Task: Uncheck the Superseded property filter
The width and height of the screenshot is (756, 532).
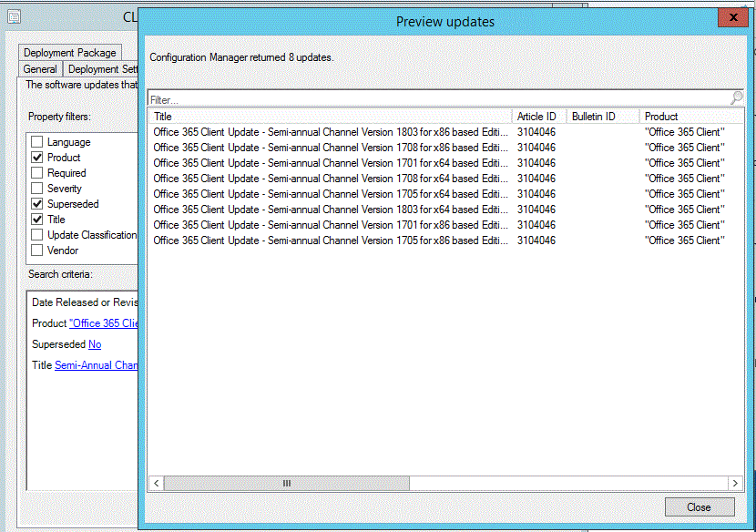Action: pos(36,203)
